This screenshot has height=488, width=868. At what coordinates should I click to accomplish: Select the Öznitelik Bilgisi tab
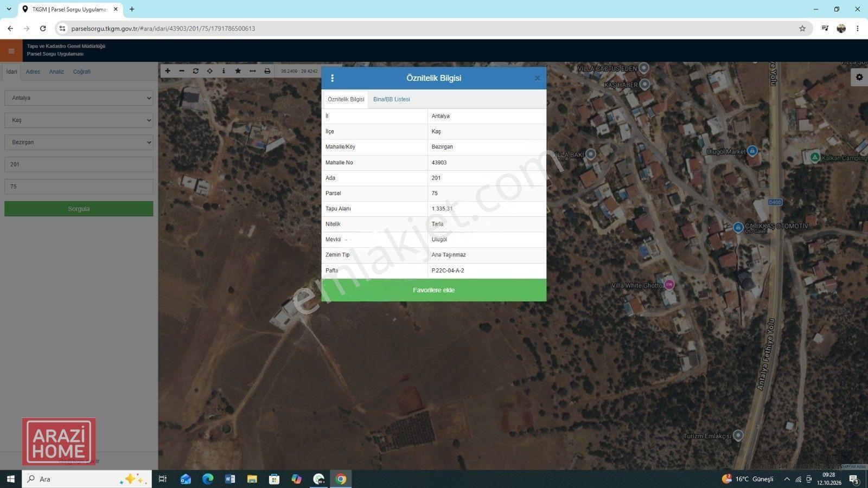point(346,99)
